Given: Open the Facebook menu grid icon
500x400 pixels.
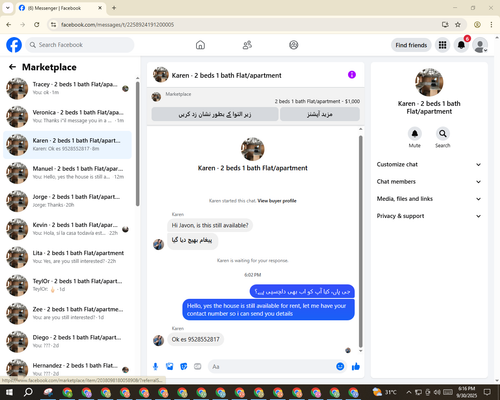Looking at the screenshot, I should pos(442,45).
